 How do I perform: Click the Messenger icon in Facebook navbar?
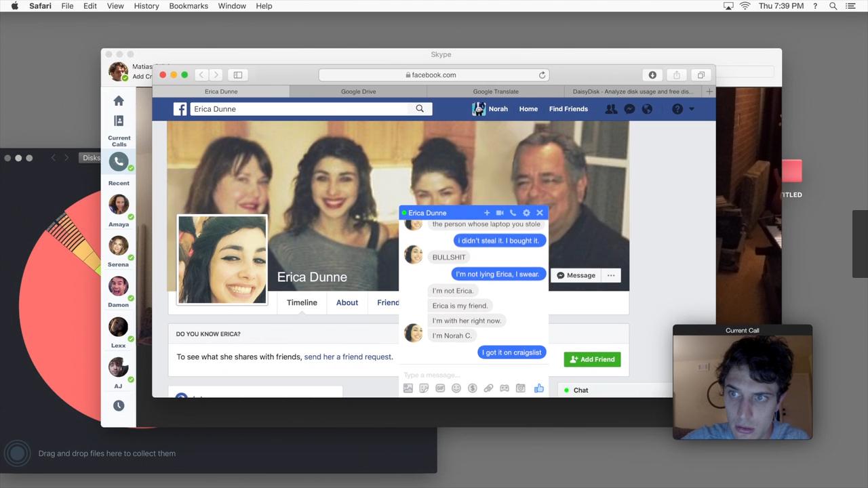click(629, 109)
